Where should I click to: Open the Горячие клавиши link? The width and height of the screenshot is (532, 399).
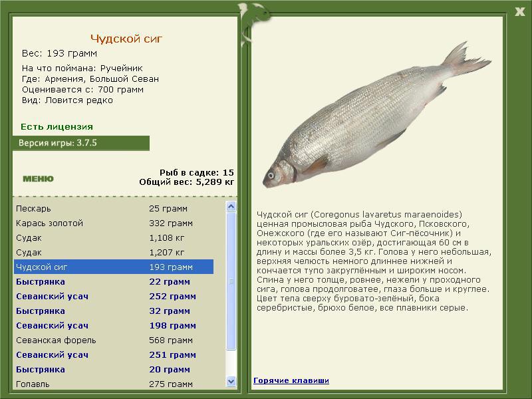click(291, 380)
